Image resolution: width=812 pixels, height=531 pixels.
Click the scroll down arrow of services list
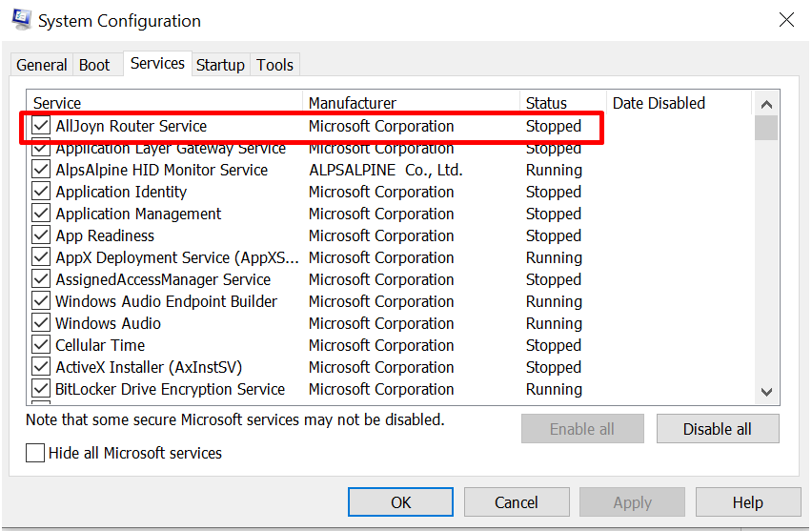click(766, 392)
